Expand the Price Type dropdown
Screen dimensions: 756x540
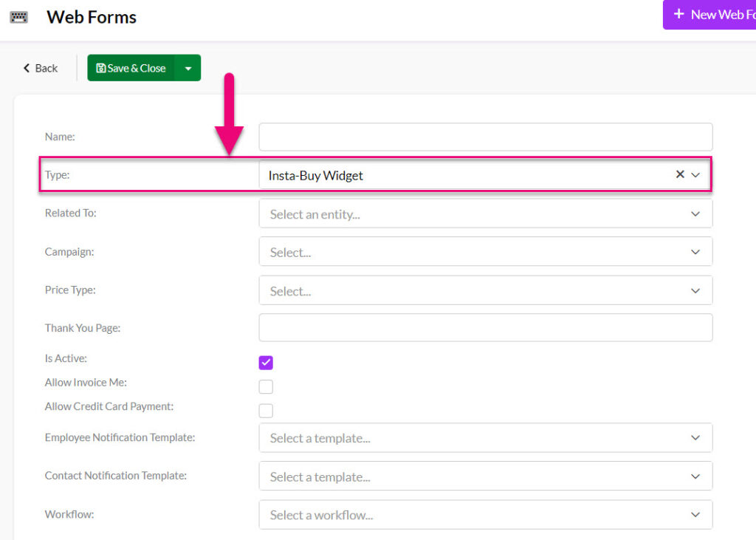coord(485,291)
